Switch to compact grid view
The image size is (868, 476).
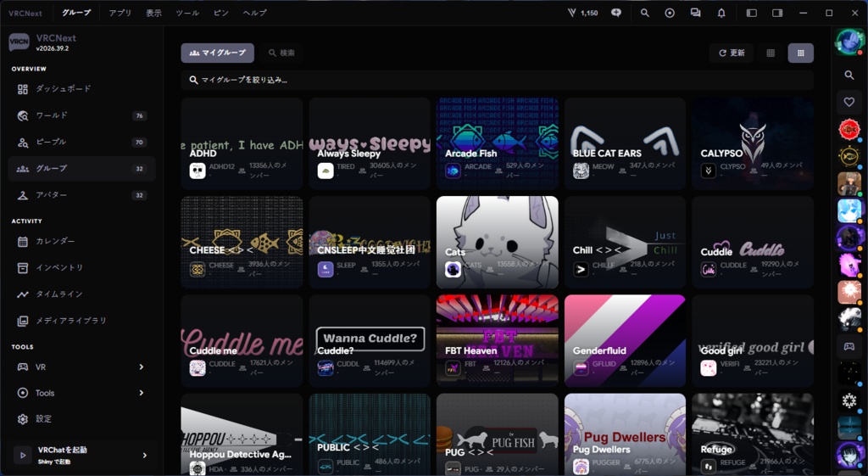(771, 53)
